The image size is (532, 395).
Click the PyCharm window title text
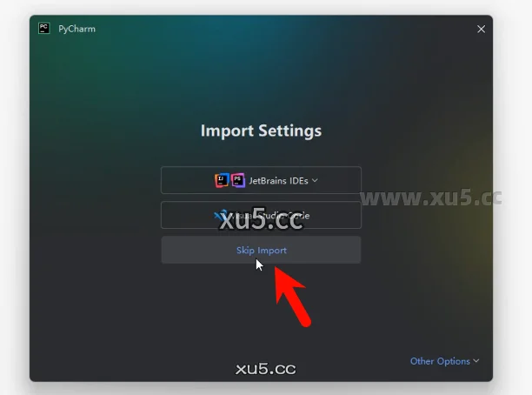[x=77, y=30]
